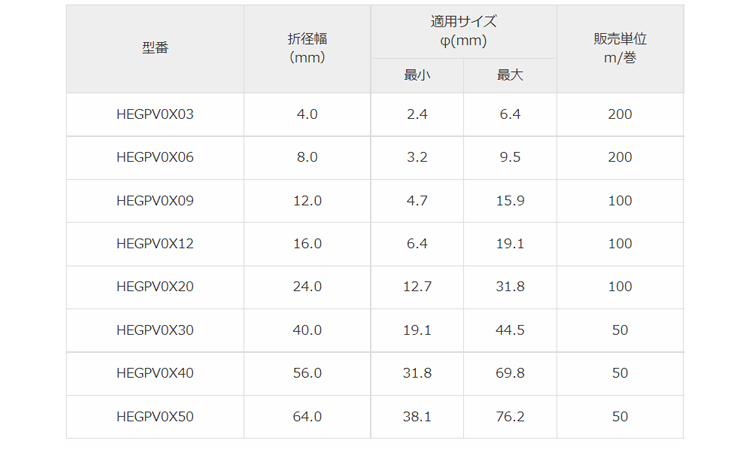Select model number HEGPV0X50
The height and width of the screenshot is (450, 750).
[155, 416]
